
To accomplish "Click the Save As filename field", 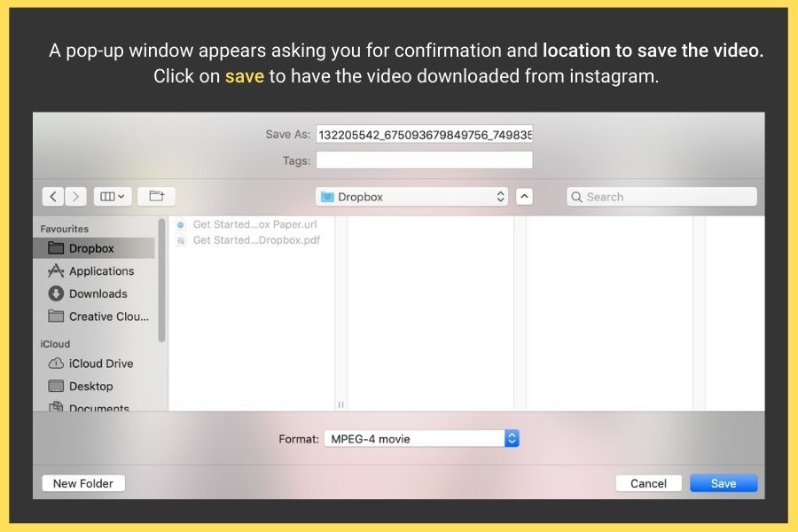I will pos(425,135).
